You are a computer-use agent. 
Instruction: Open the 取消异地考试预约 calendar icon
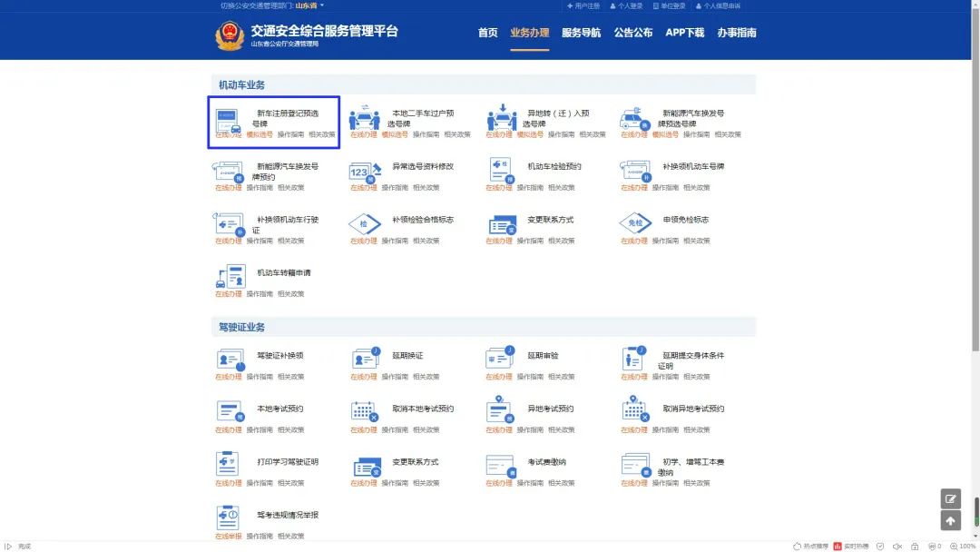tap(635, 409)
